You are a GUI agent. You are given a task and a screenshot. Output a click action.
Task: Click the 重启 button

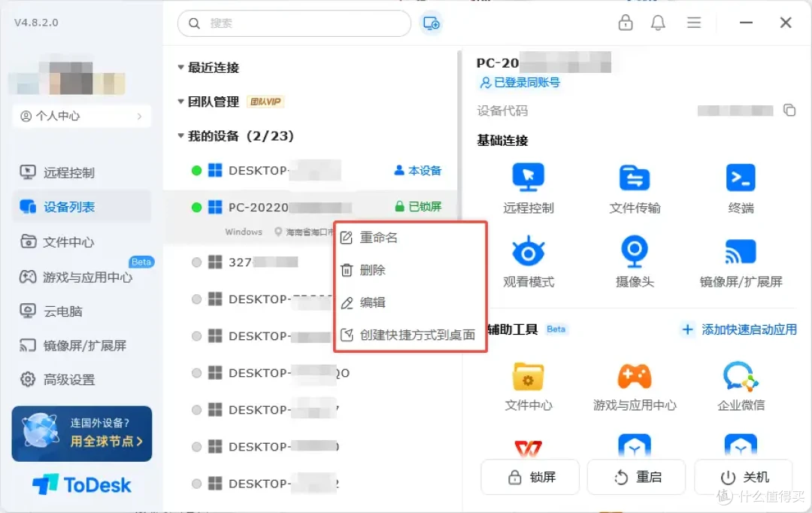click(636, 477)
